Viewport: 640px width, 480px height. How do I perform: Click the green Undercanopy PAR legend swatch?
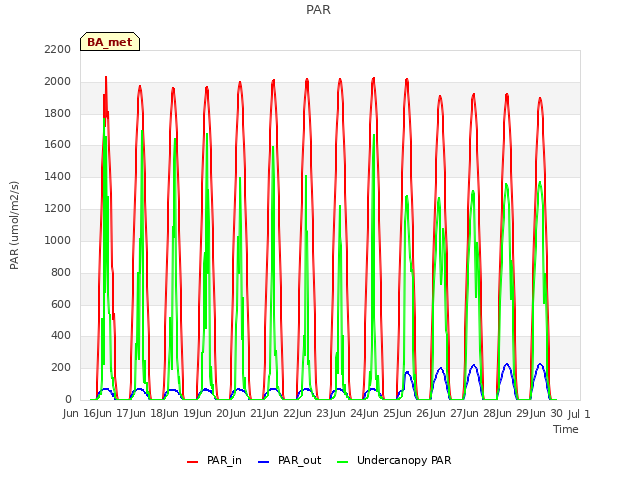click(343, 462)
